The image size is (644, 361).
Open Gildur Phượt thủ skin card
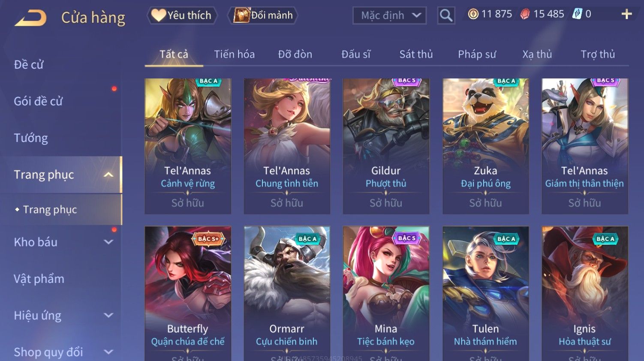click(x=386, y=146)
